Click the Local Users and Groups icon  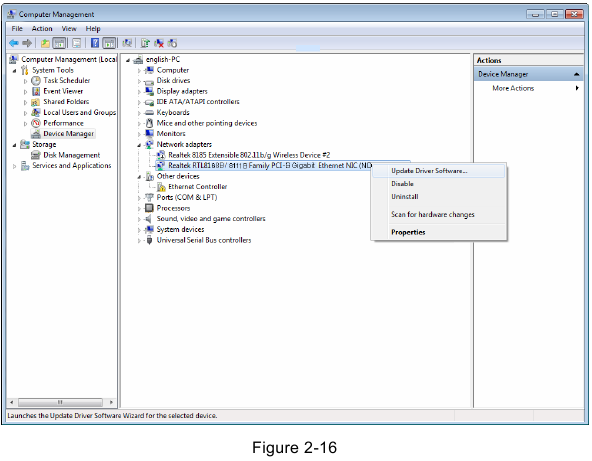[36, 113]
